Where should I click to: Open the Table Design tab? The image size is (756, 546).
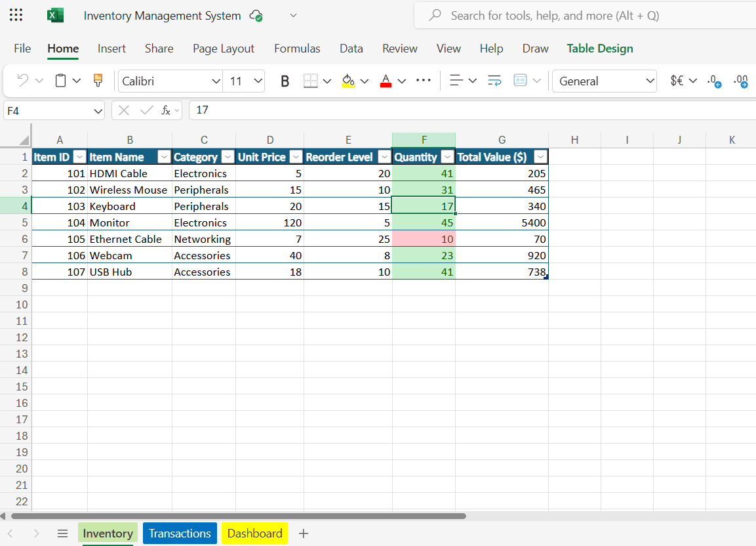tap(600, 49)
